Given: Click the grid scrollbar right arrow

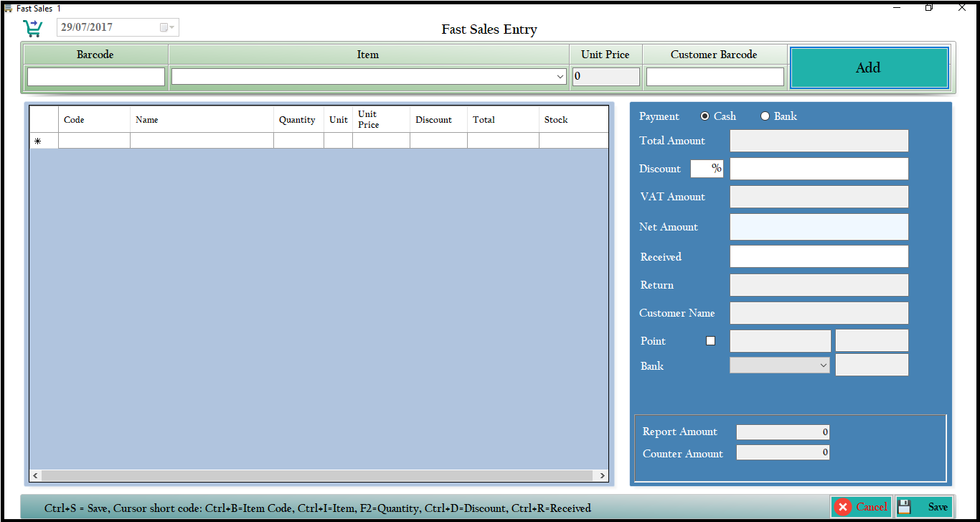Looking at the screenshot, I should (602, 476).
